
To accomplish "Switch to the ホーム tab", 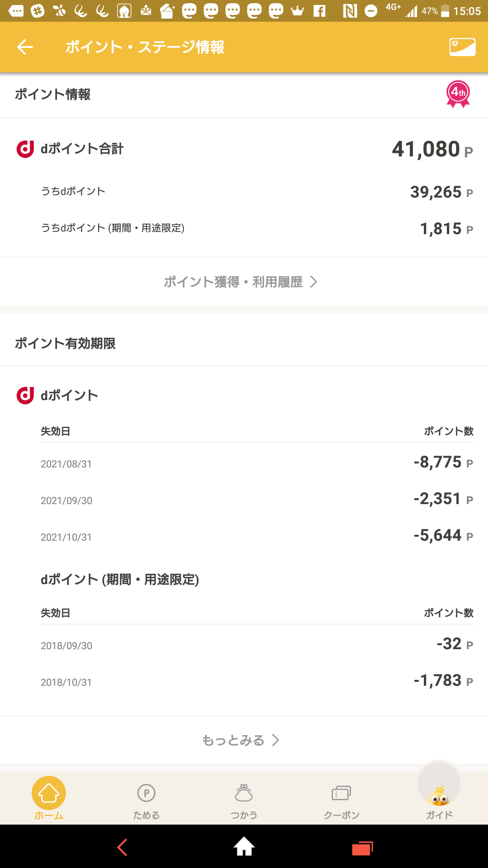I will [49, 798].
